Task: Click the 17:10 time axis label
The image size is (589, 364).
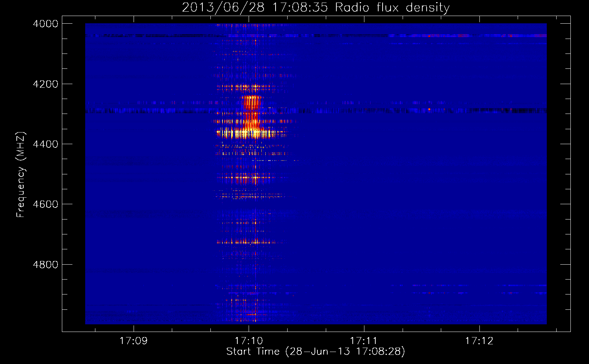Action: [x=249, y=341]
